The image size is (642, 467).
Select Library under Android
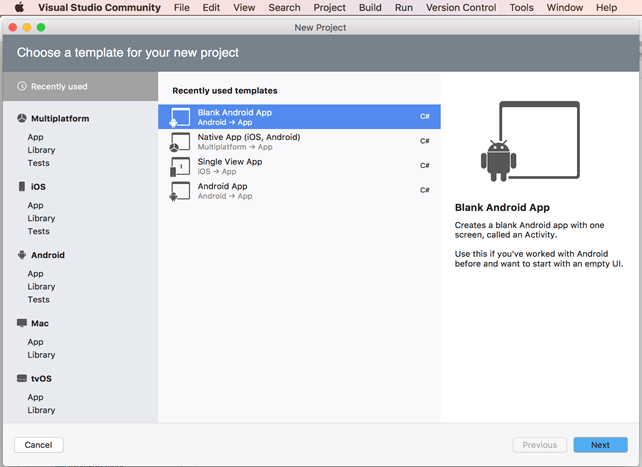pyautogui.click(x=41, y=287)
